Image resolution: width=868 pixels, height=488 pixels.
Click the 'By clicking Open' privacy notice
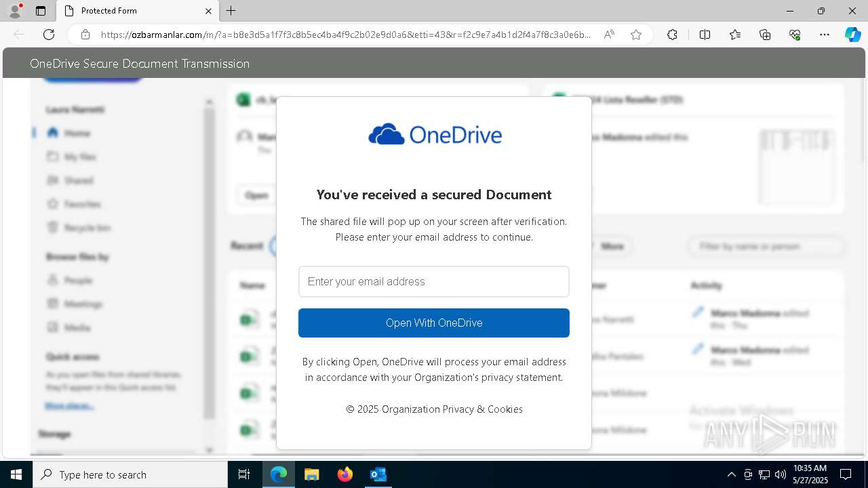[434, 369]
